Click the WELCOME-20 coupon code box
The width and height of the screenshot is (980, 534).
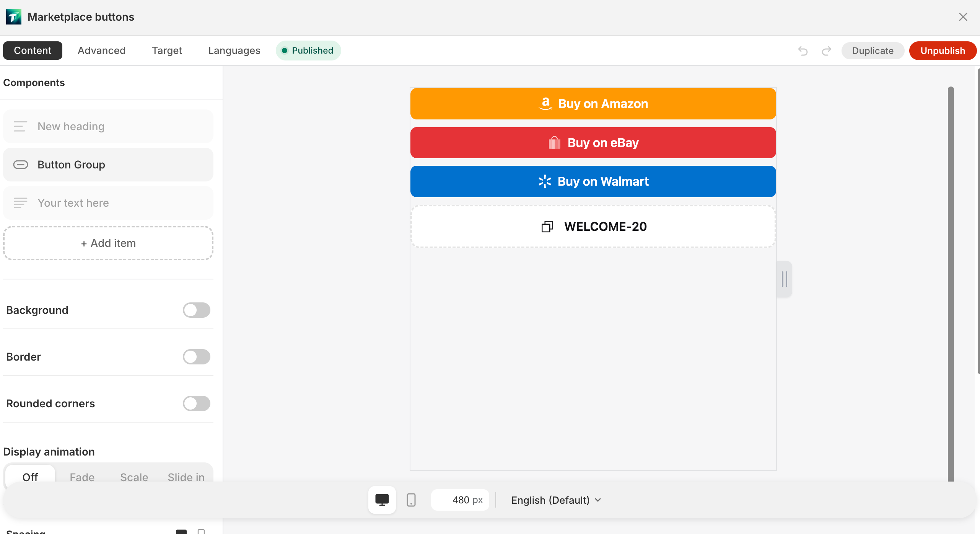point(593,227)
